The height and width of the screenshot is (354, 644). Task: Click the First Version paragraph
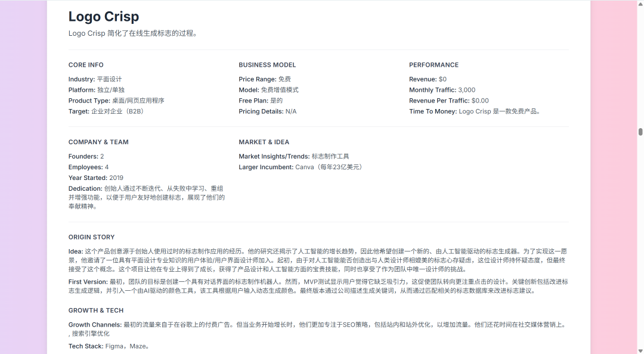click(318, 286)
